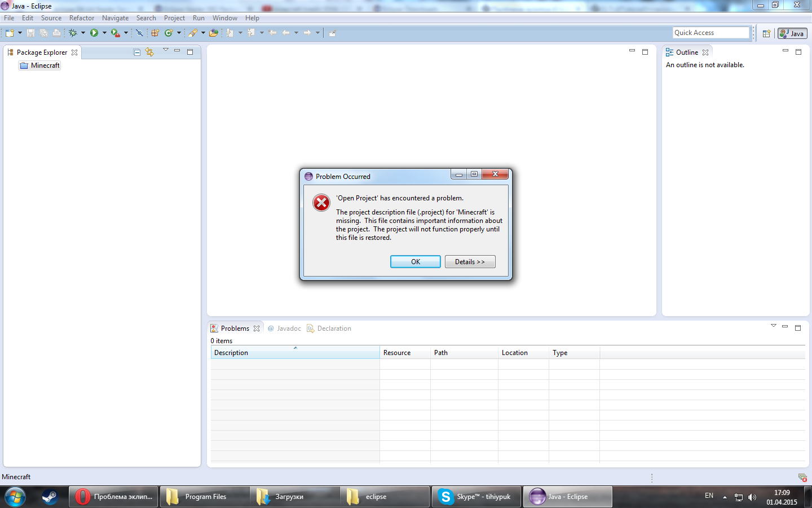Viewport: 812px width, 508px height.
Task: Click the New wizard toolbar icon
Action: pos(10,33)
